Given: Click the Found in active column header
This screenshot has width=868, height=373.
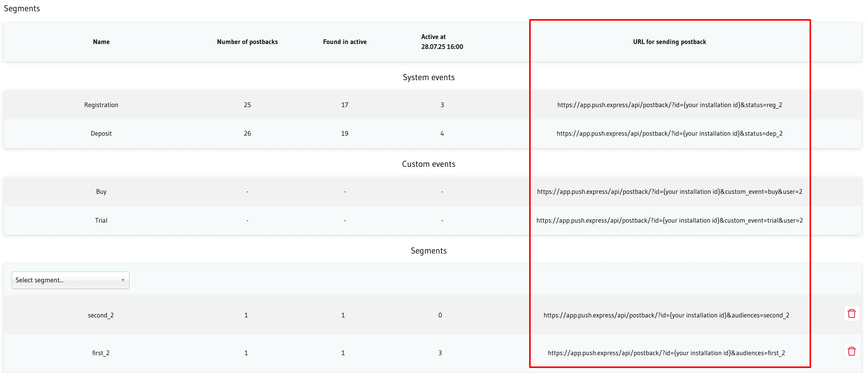Looking at the screenshot, I should (345, 42).
